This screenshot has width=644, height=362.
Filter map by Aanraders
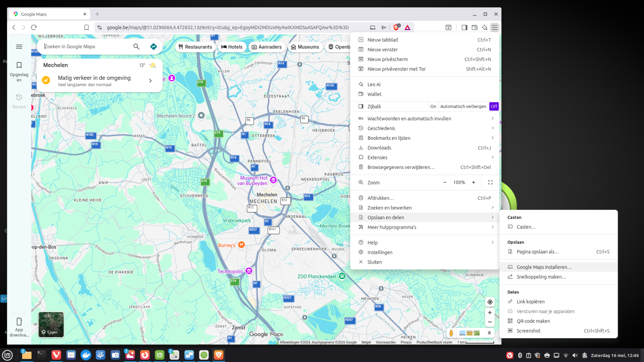click(x=267, y=47)
